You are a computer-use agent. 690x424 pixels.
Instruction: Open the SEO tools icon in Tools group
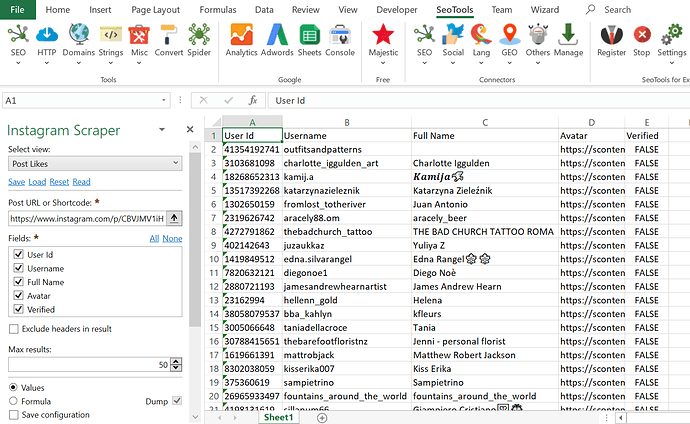coord(18,35)
